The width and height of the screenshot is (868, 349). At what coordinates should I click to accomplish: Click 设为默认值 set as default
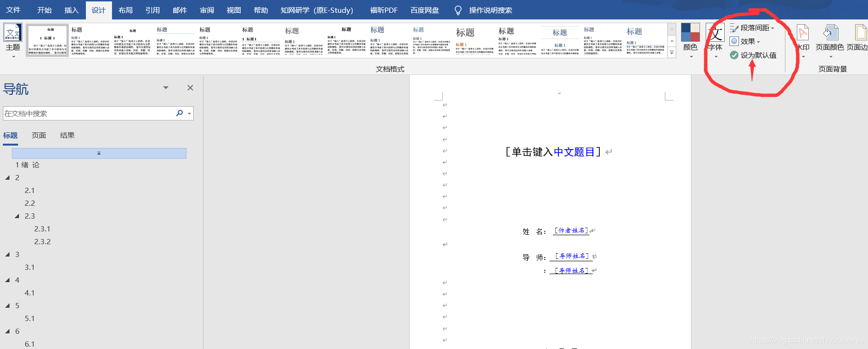click(x=753, y=55)
